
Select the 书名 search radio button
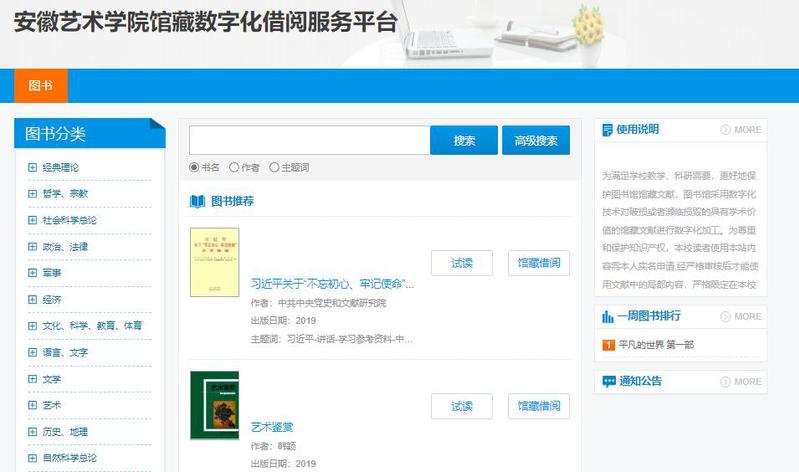point(194,168)
